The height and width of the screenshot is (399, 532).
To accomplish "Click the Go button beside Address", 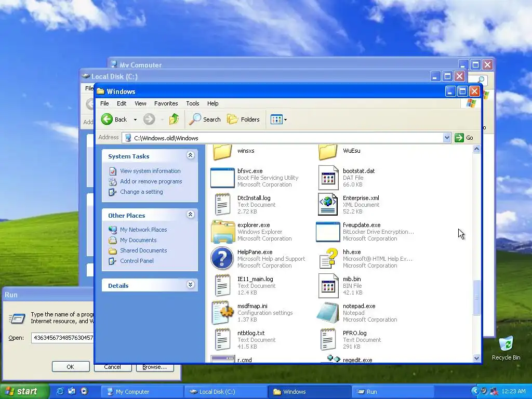I will tap(464, 137).
